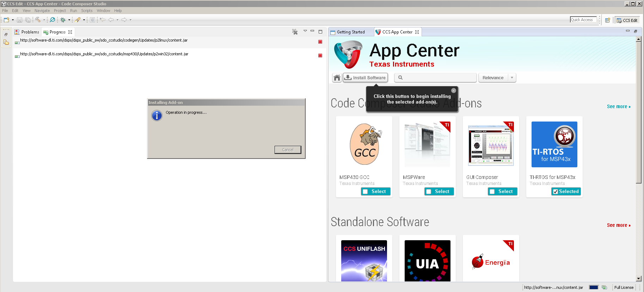Select the MSP430 GCC add-on checkbox
Image resolution: width=644 pixels, height=292 pixels.
click(x=365, y=192)
